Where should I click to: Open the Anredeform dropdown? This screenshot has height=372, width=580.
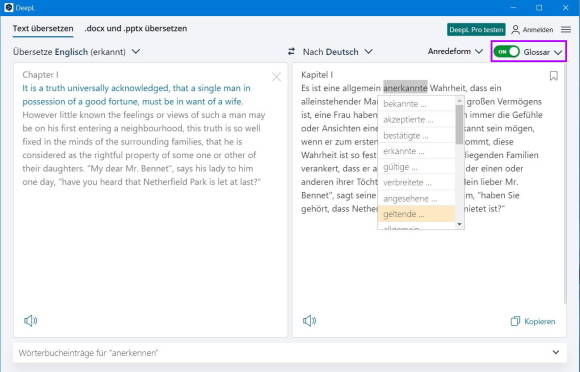pyautogui.click(x=455, y=51)
